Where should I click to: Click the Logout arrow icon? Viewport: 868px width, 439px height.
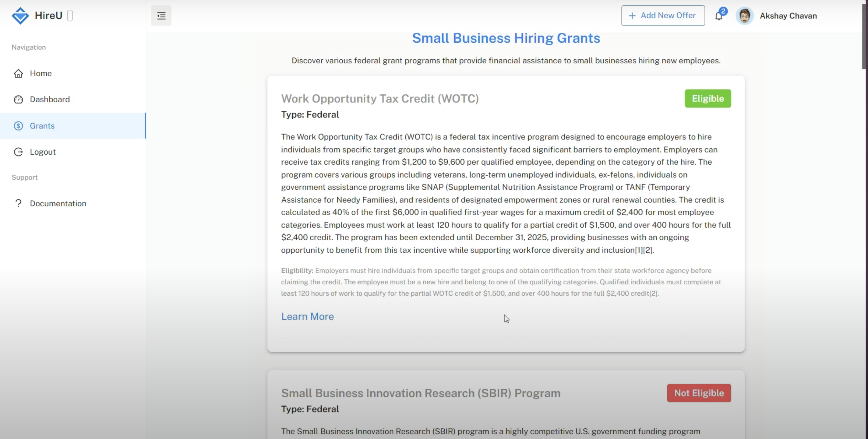tap(18, 152)
